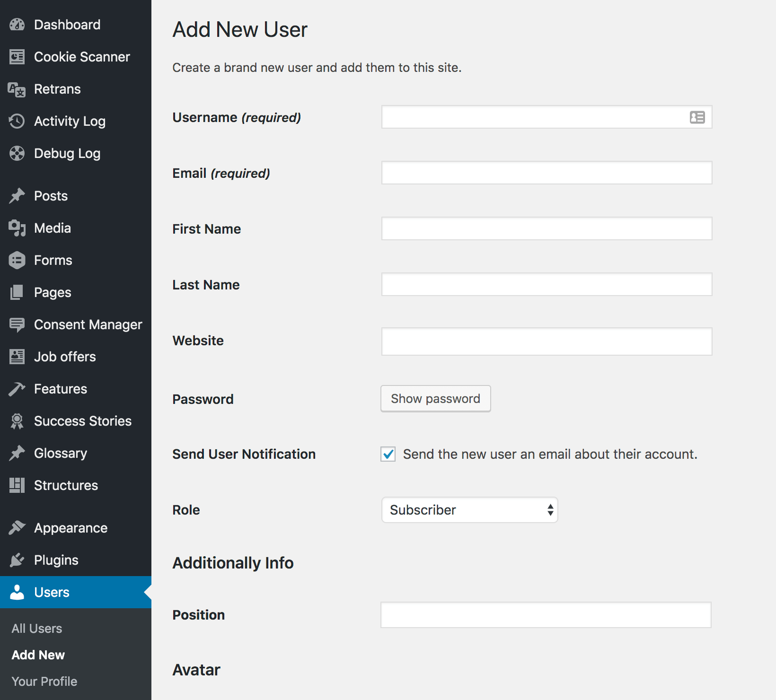Click into the First Name text field
The height and width of the screenshot is (700, 776).
pyautogui.click(x=547, y=228)
